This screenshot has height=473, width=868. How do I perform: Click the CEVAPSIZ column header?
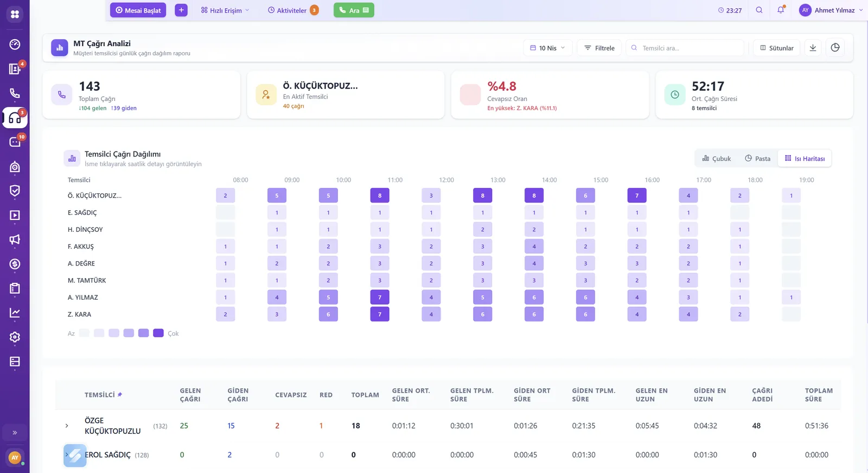[291, 395]
